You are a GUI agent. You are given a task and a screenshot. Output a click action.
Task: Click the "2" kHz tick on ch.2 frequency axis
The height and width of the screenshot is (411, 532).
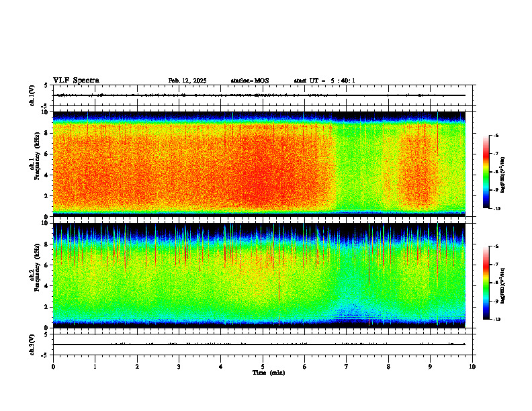(x=47, y=307)
